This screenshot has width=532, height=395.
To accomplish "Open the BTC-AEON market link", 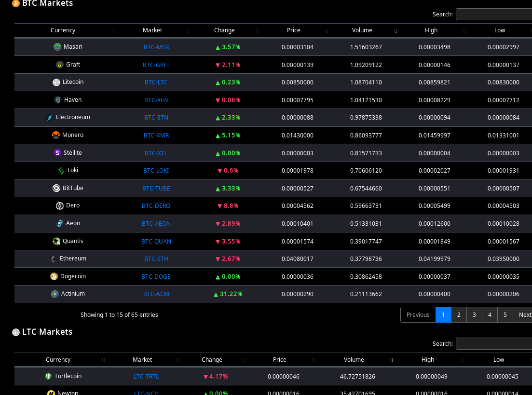I will click(156, 224).
